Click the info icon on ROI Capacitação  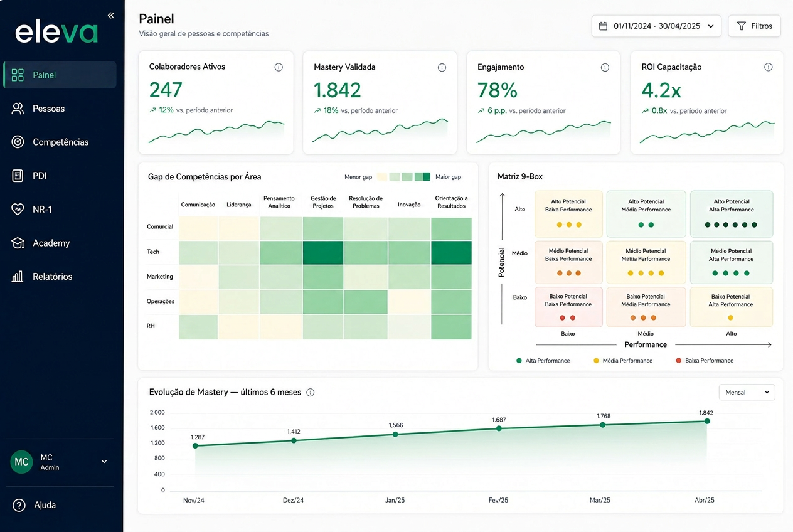(x=768, y=67)
